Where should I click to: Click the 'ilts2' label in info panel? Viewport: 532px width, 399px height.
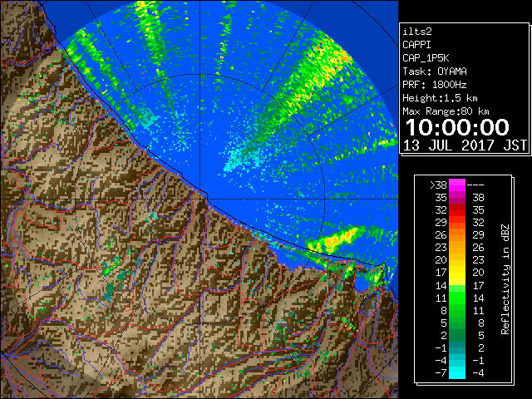point(417,32)
